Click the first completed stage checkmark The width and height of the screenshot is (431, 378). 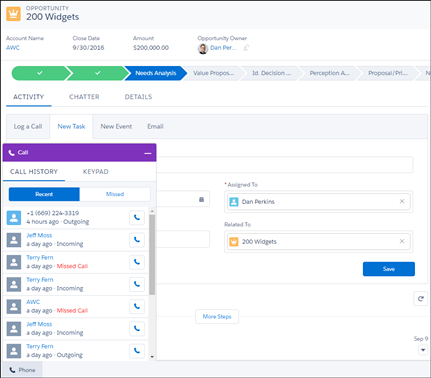pyautogui.click(x=40, y=73)
